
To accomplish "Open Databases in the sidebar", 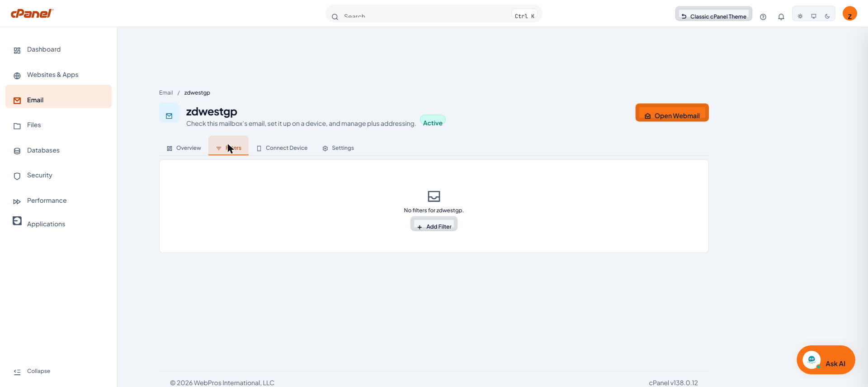I will click(x=58, y=151).
